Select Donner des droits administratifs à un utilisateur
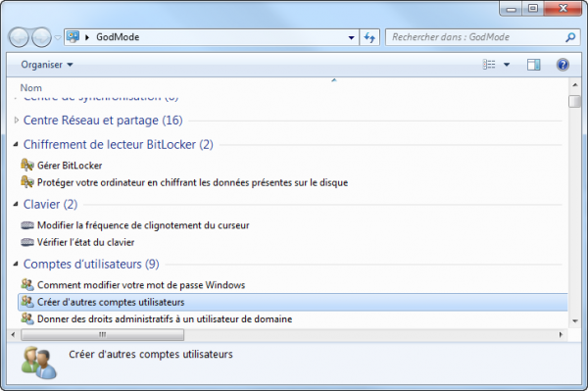 click(x=165, y=319)
